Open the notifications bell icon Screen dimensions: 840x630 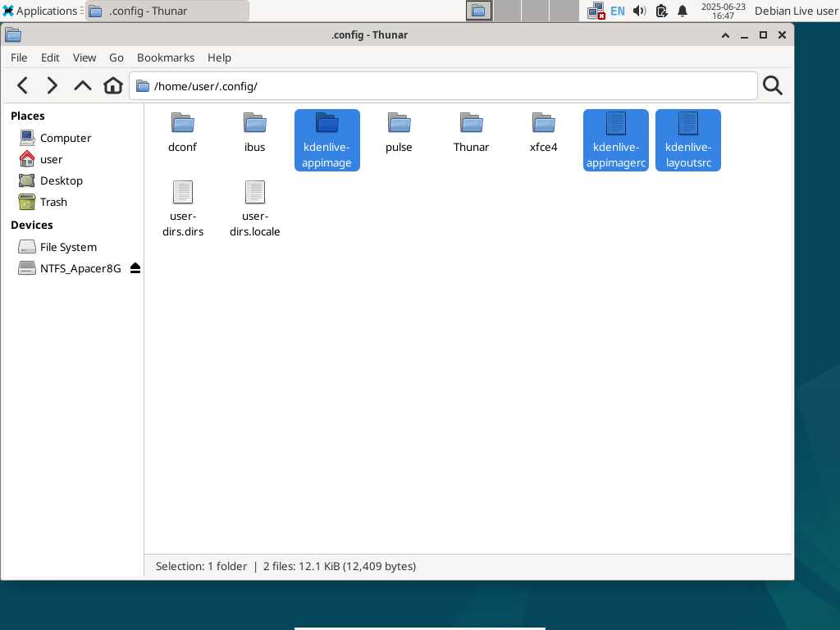pyautogui.click(x=682, y=11)
